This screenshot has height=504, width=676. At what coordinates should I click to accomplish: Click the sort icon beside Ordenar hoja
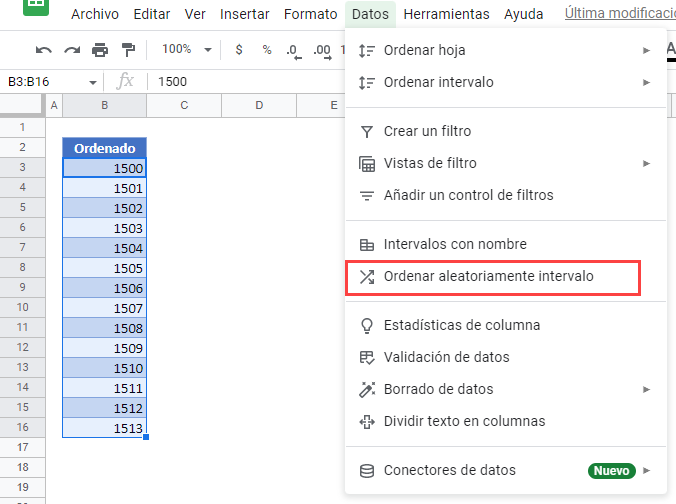(367, 50)
